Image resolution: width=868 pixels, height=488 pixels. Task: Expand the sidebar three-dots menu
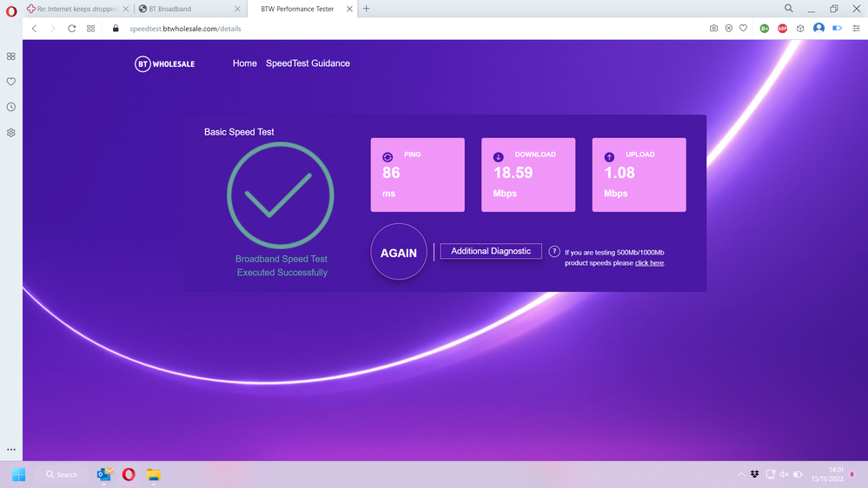pyautogui.click(x=11, y=450)
